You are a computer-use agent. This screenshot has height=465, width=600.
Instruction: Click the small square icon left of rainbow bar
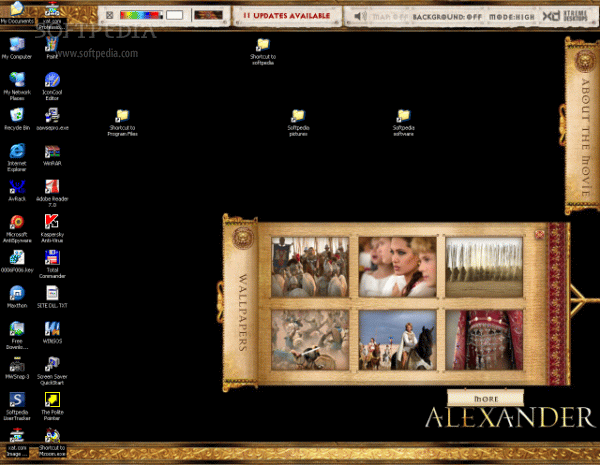point(109,15)
